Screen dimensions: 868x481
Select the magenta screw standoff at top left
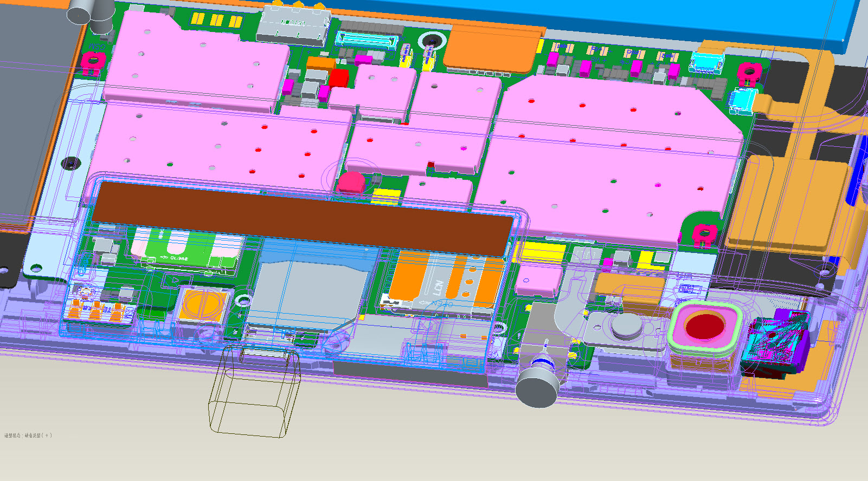tap(93, 61)
